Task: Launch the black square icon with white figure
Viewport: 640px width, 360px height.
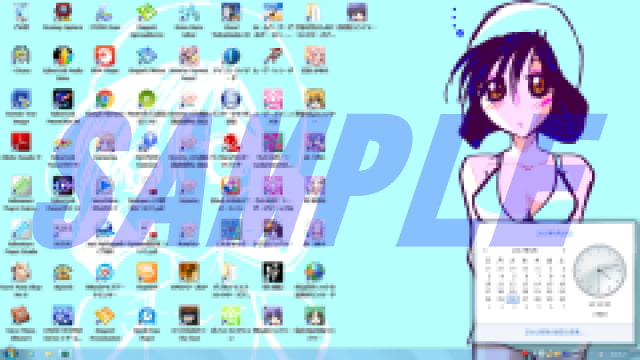Action: point(273,272)
